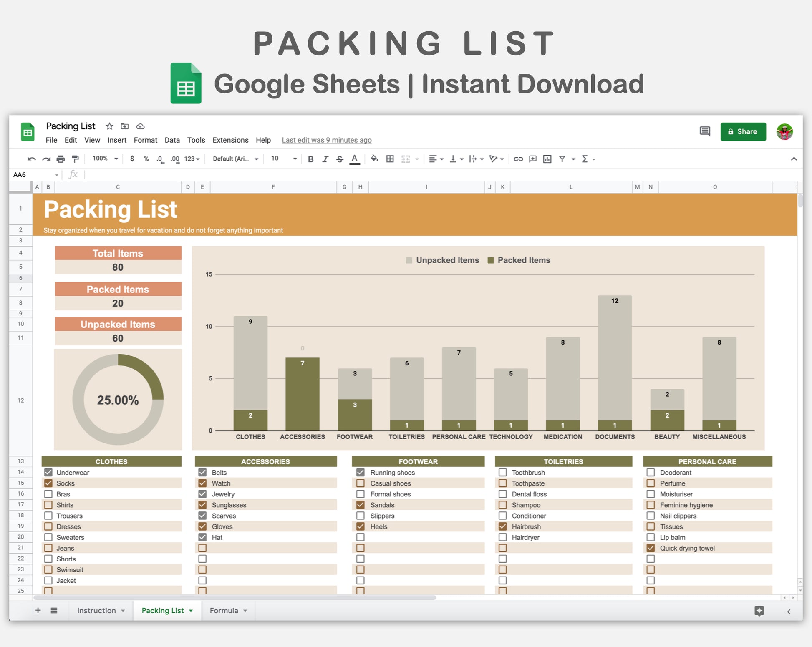Open the Extensions menu
Viewport: 812px width, 647px height.
pos(230,140)
